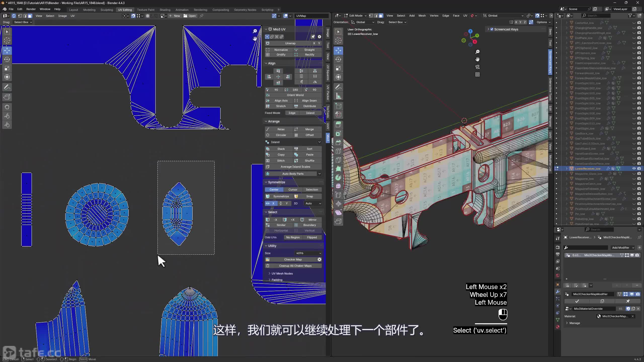
Task: Open the Gimbal transform orientation dropdown
Action: point(503,16)
